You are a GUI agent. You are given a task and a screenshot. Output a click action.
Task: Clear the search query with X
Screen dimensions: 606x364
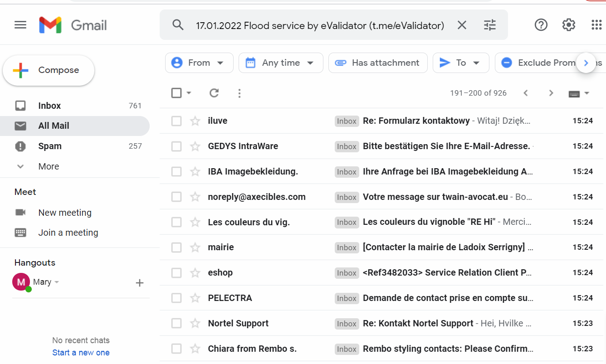[x=462, y=25]
